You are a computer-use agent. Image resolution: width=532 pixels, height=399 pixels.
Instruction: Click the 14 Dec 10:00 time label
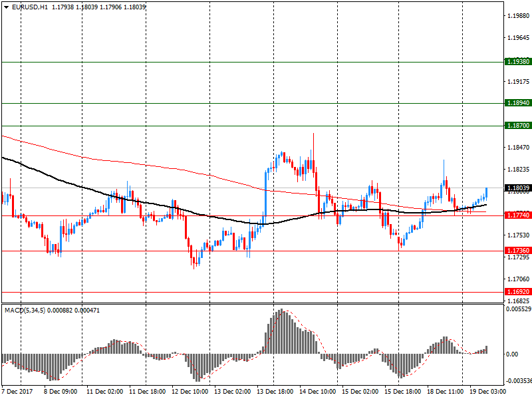point(318,392)
